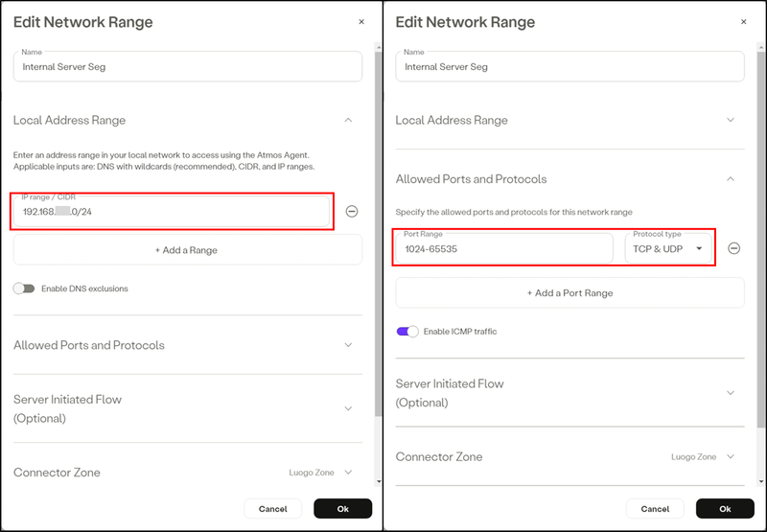Screen dimensions: 767x532
Task: Click Ok in the right dialog
Action: pyautogui.click(x=725, y=509)
